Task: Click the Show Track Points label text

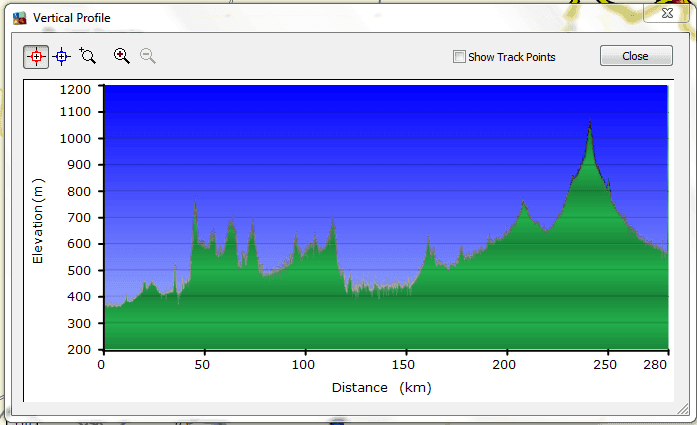Action: click(512, 57)
